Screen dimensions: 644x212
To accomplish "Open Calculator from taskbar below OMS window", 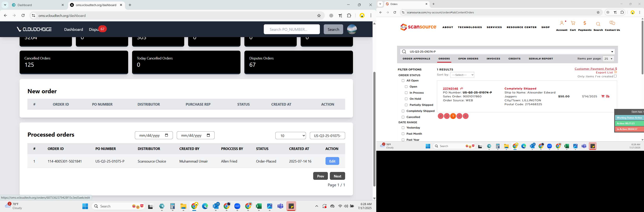I will (x=172, y=206).
